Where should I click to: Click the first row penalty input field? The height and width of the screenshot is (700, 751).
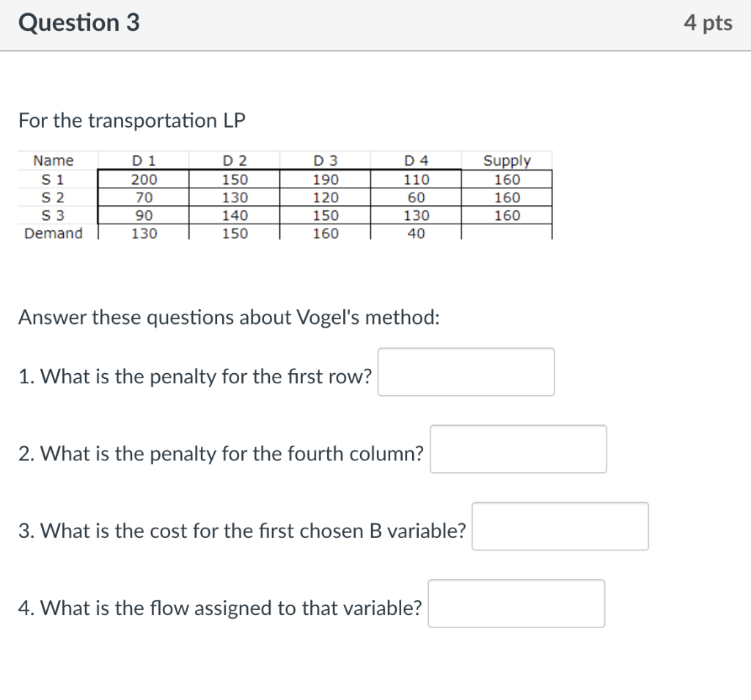pyautogui.click(x=465, y=372)
